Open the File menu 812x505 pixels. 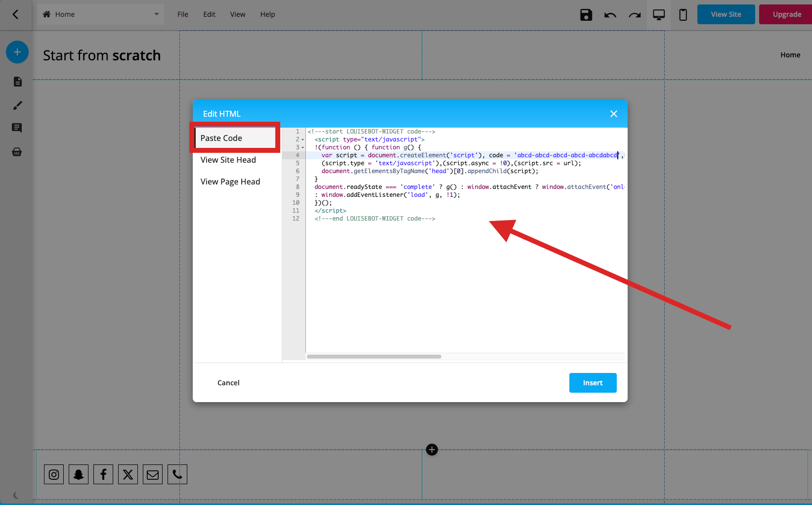coord(183,14)
